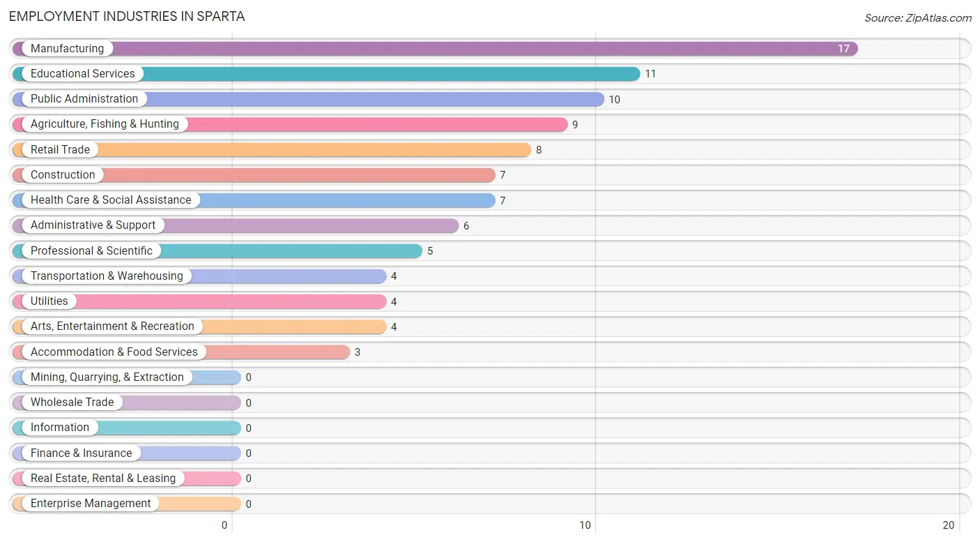Viewport: 980px width, 542px height.
Task: Select the Agriculture, Fishing & Hunting label
Action: [x=105, y=124]
